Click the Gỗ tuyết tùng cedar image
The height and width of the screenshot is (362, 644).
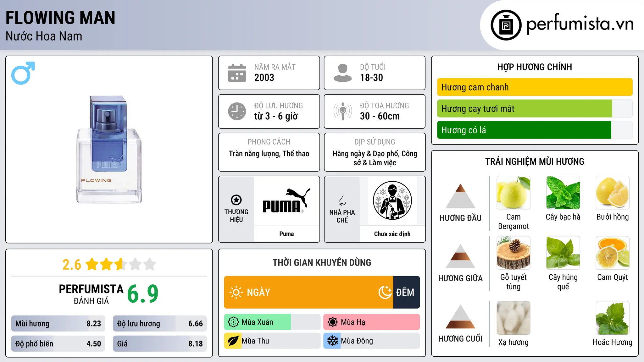[x=513, y=253]
